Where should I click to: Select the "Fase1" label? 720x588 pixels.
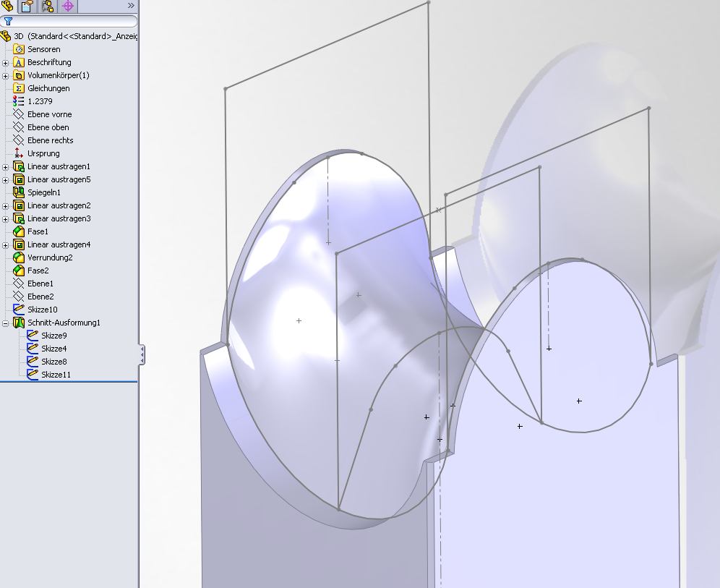click(x=38, y=231)
